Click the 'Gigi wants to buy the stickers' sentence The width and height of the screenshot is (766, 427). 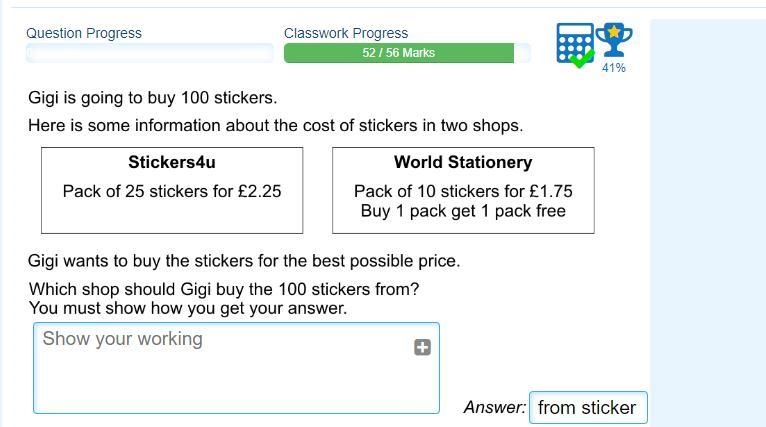pos(244,261)
